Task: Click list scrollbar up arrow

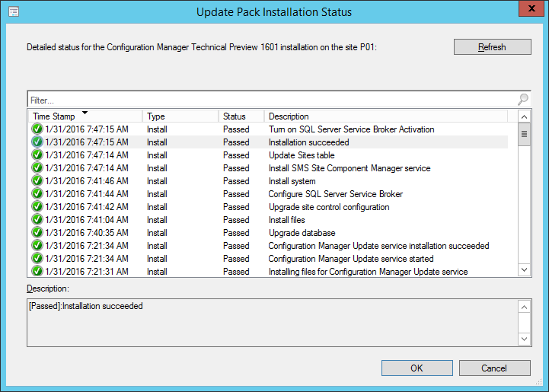Action: [x=524, y=116]
